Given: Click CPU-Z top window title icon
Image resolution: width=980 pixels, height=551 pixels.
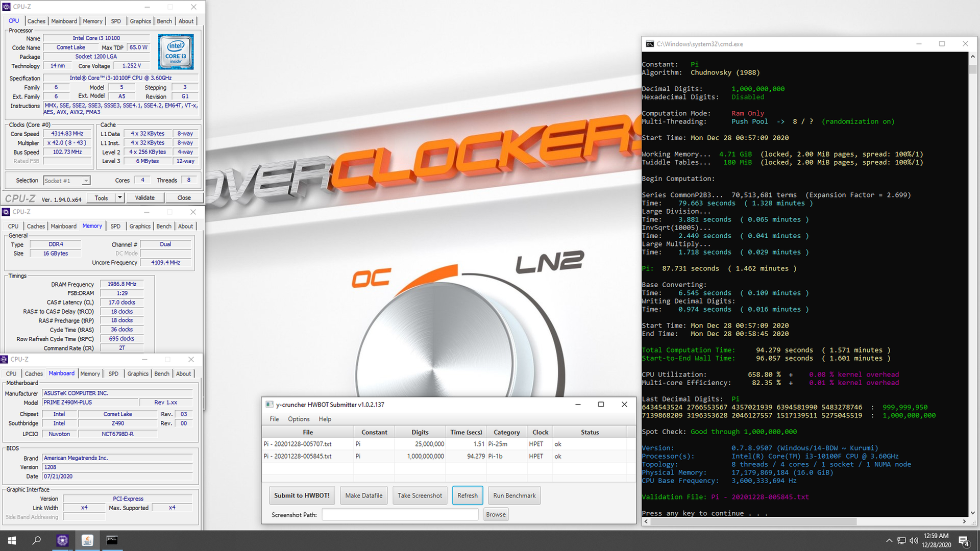Looking at the screenshot, I should click(x=7, y=7).
